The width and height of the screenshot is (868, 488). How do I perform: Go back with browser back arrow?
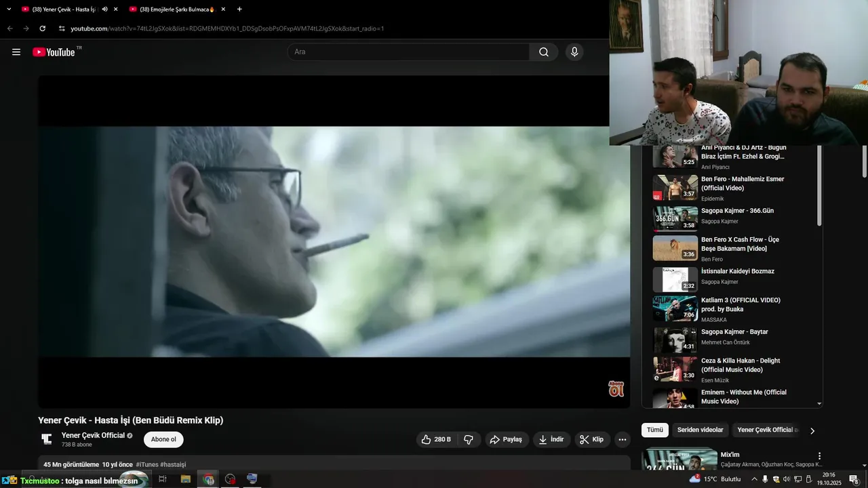pyautogui.click(x=9, y=28)
